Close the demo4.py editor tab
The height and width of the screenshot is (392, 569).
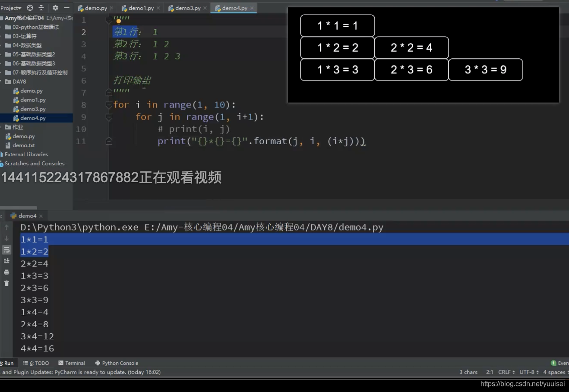(x=252, y=8)
